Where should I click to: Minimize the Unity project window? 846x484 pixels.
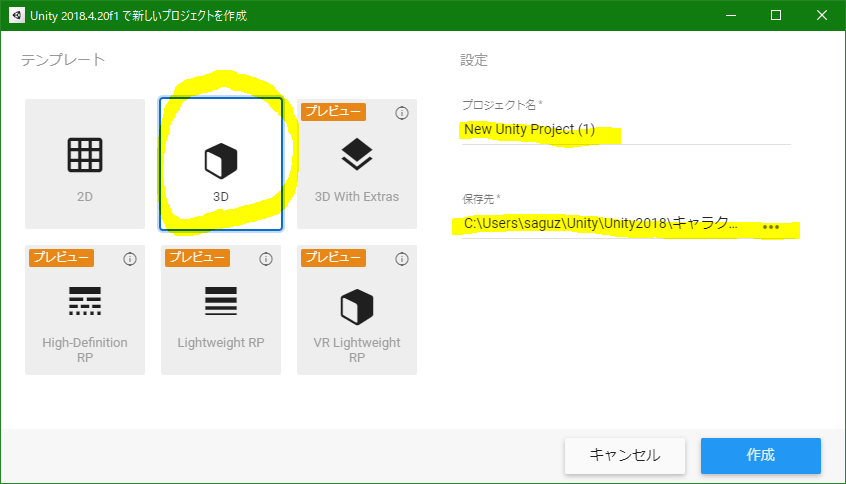tap(731, 15)
